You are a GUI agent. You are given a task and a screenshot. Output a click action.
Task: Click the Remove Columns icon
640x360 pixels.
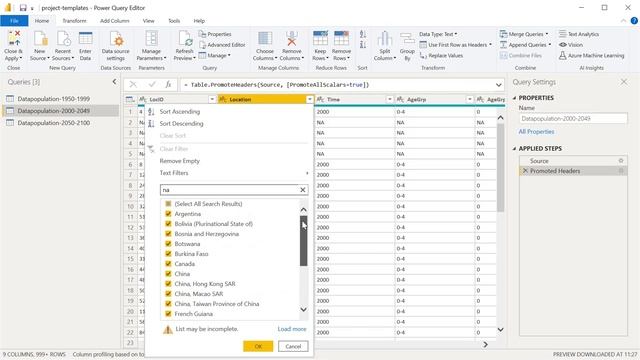pyautogui.click(x=291, y=39)
